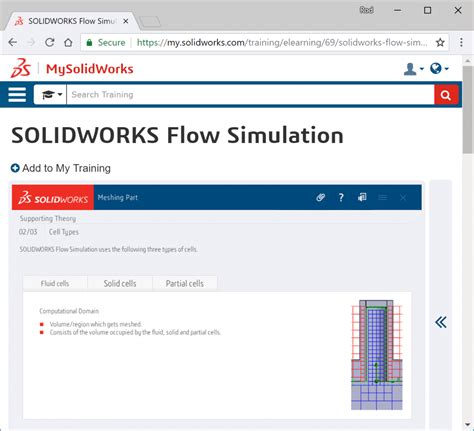
Task: Select the SOLIDWORKS Flow Simulation browser tab
Action: coord(71,21)
